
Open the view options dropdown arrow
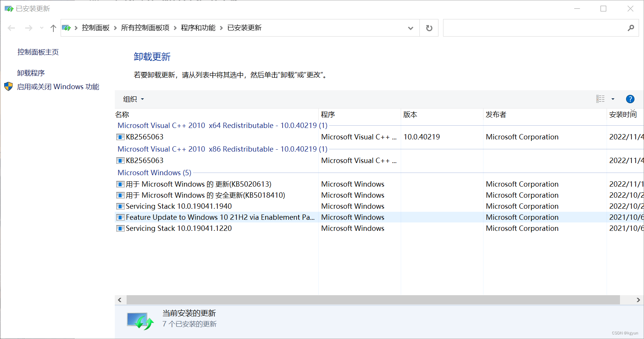(613, 99)
